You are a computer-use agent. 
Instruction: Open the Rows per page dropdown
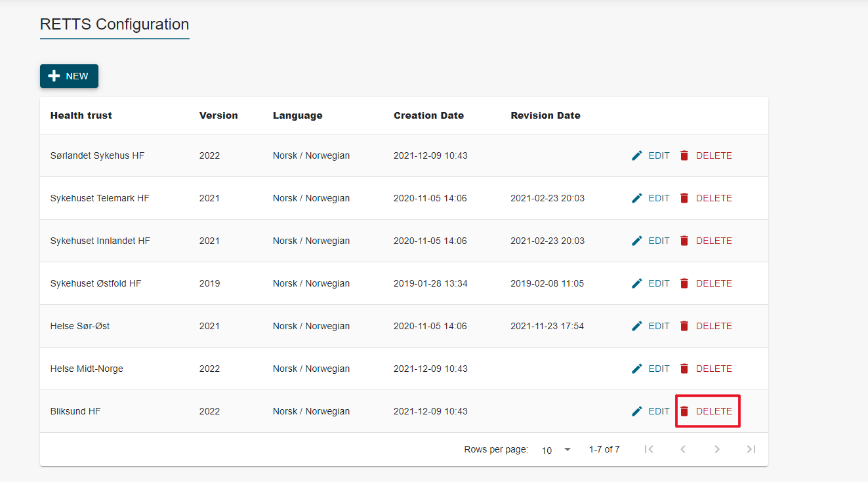point(556,450)
